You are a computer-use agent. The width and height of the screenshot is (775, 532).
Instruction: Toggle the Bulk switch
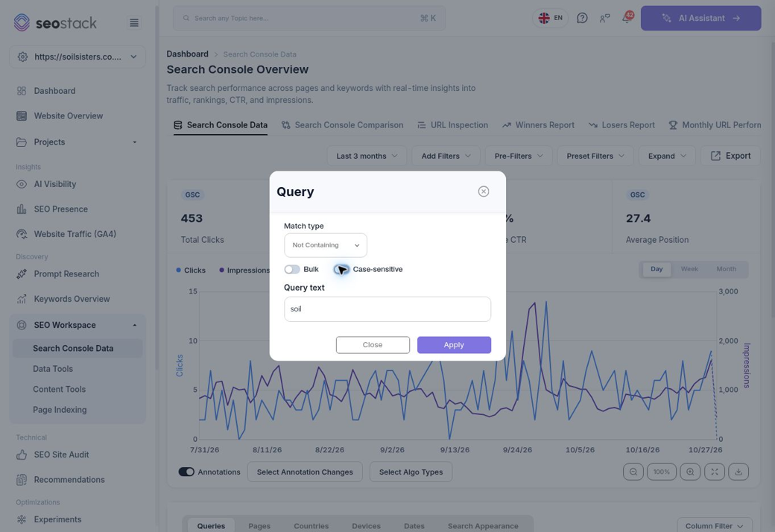pyautogui.click(x=292, y=270)
